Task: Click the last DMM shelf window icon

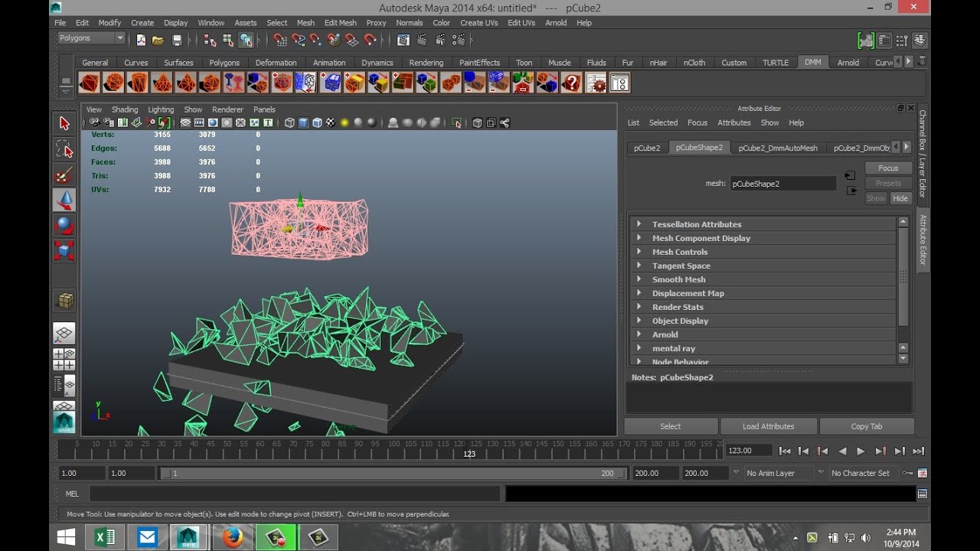Action: tap(619, 83)
